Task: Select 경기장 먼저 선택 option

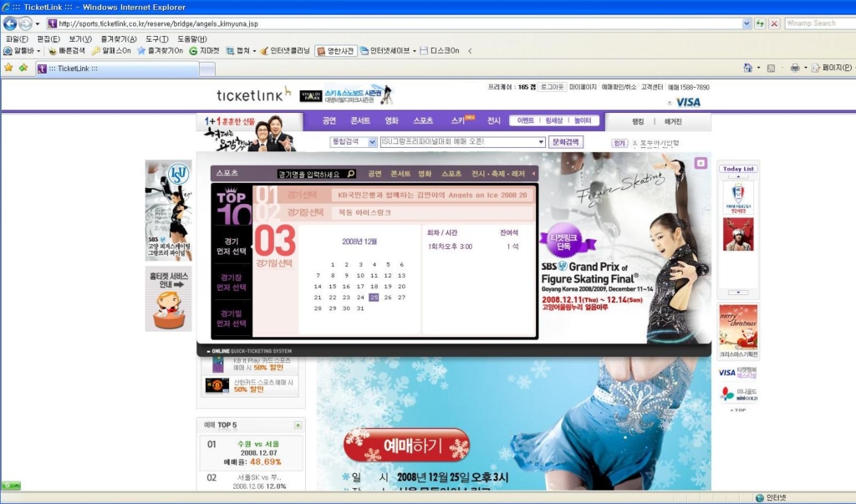Action: [x=232, y=283]
